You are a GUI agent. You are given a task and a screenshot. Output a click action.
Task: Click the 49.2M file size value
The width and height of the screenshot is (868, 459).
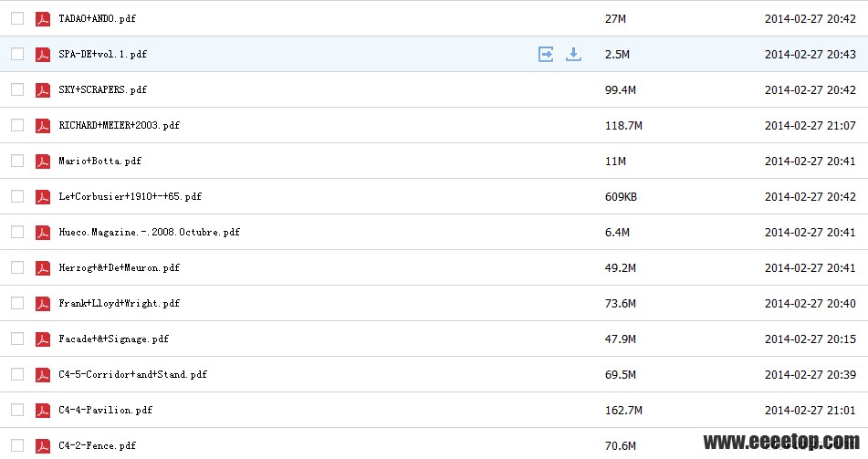(x=620, y=268)
